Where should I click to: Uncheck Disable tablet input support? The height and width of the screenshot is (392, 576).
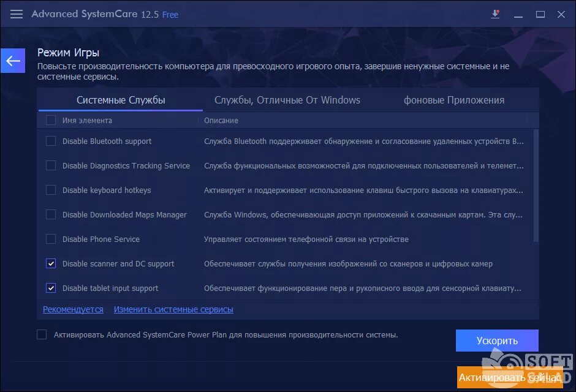pos(51,288)
